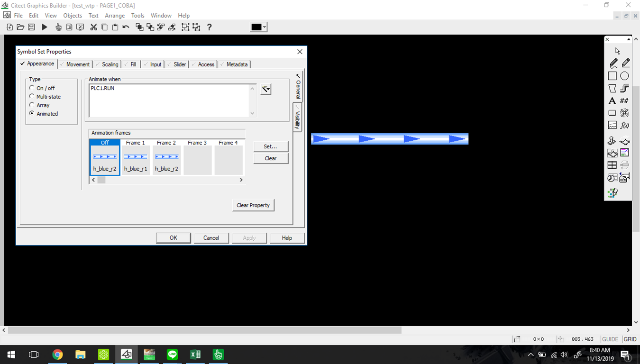Open Excel from the Windows taskbar
Screen dimensions: 640x364
tap(195, 355)
